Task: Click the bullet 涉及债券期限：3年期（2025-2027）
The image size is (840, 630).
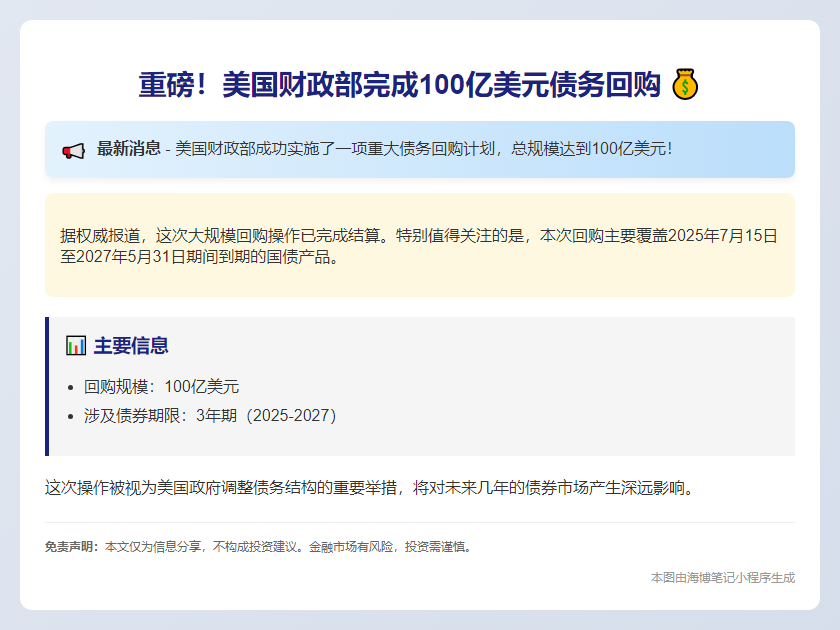Action: [210, 415]
